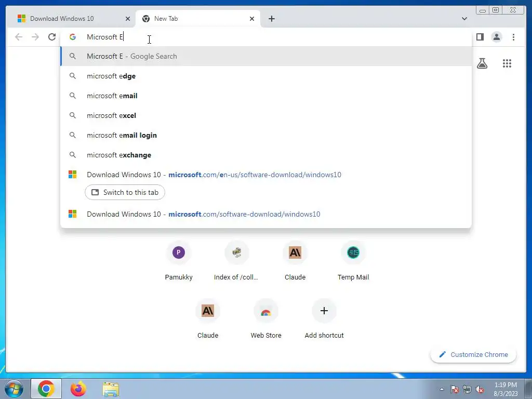This screenshot has height=399, width=532.
Task: Open the Pamukky shortcut
Action: 179,261
